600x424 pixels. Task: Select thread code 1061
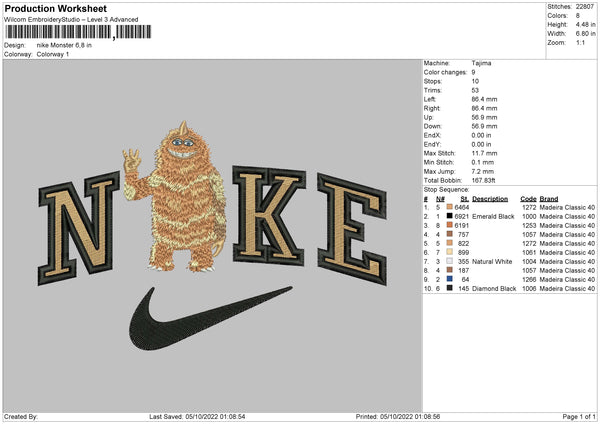pos(529,253)
